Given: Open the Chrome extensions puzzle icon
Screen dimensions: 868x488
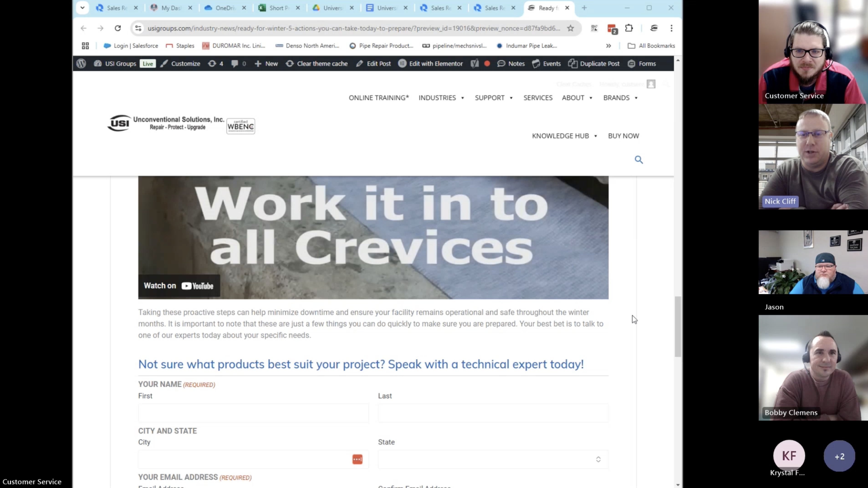Looking at the screenshot, I should click(629, 28).
